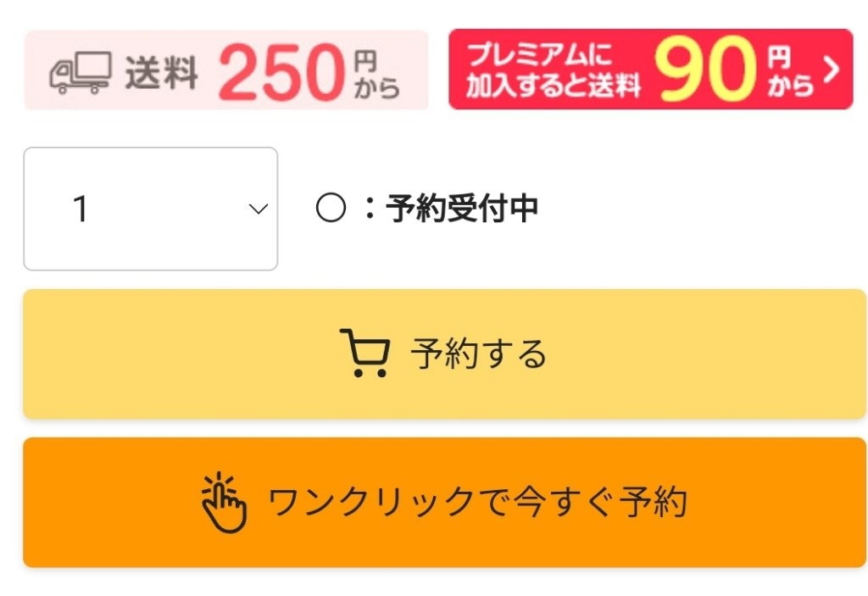
Task: Click 加入すると送料 text on the red banner
Action: pos(553,86)
